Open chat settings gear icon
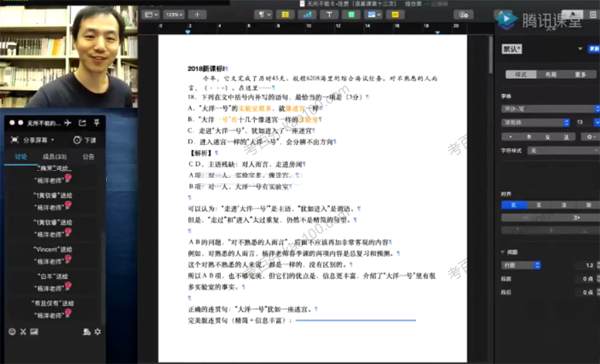600x364 pixels. pyautogui.click(x=98, y=331)
